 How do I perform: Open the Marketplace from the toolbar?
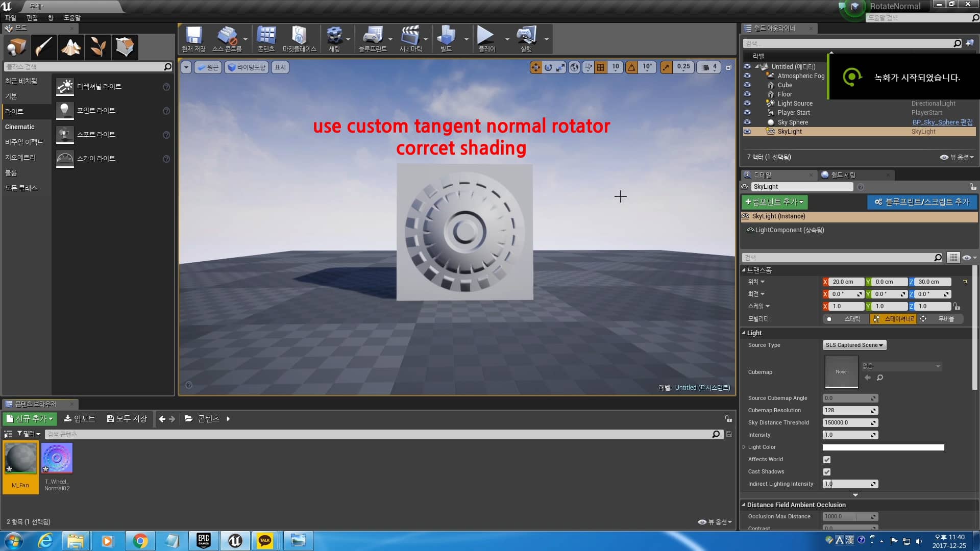point(299,38)
